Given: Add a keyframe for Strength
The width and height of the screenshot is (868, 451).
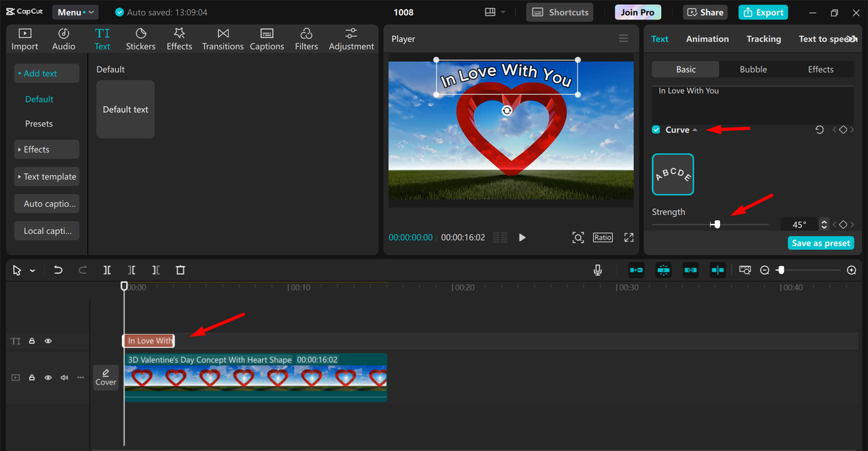Looking at the screenshot, I should tap(843, 224).
